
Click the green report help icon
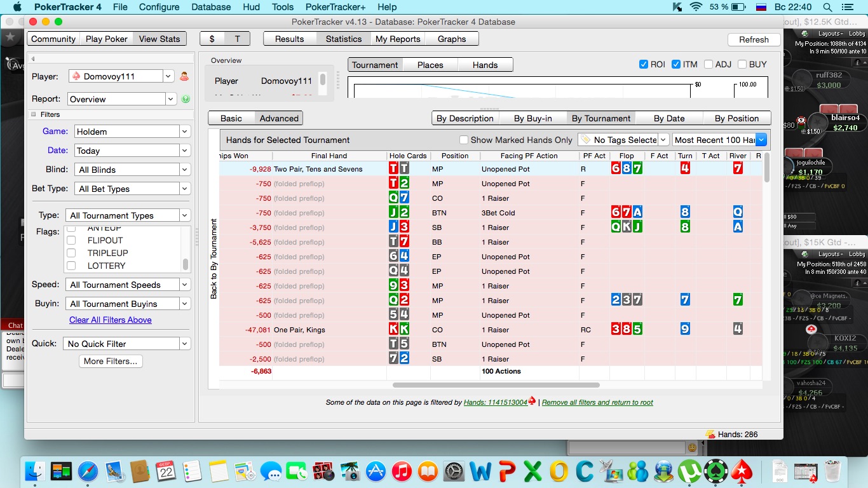pyautogui.click(x=186, y=99)
